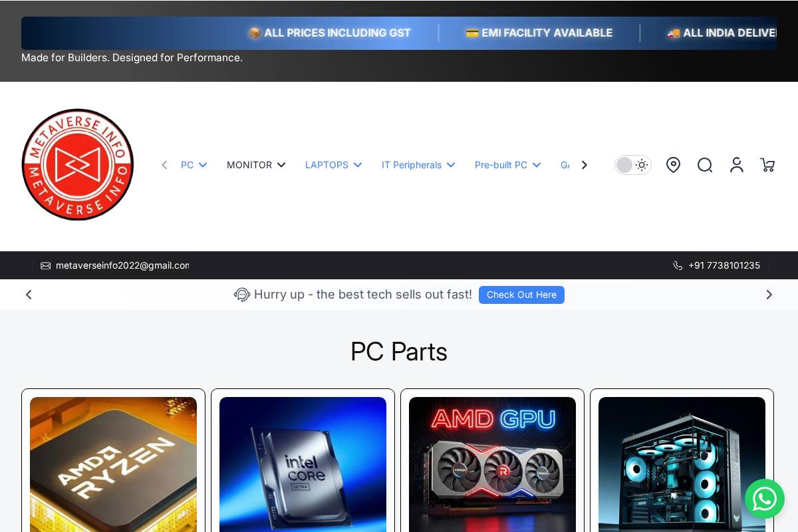Expand the Pre-built PC chevron
Screen dimensions: 798x532
537,165
